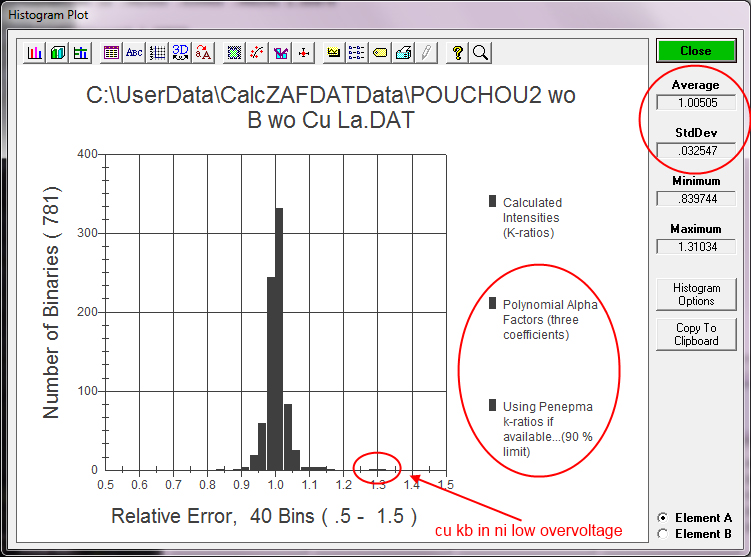Click the yellow help question mark icon
This screenshot has width=751, height=557.
point(457,52)
